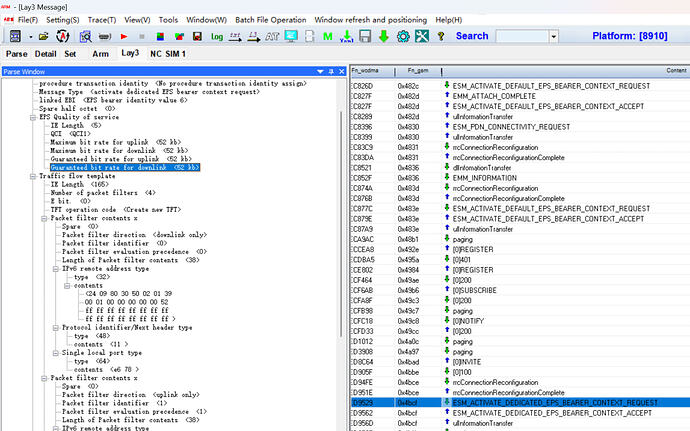Switch to the Parse tab
Viewport: 690px width, 431px height.
pyautogui.click(x=17, y=54)
